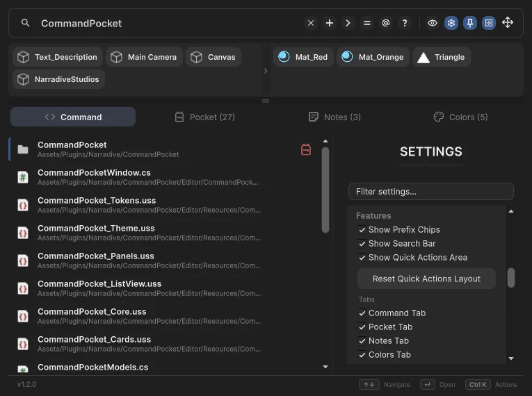This screenshot has width=532, height=396.
Task: Click the USS file icon of CommandPocket_Panels.uss
Action: click(23, 261)
